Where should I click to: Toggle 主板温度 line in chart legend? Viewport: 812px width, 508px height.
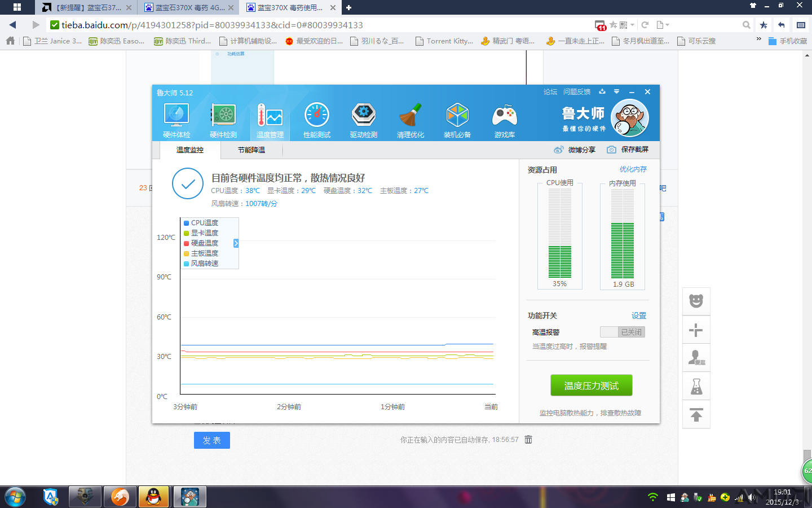pos(201,253)
